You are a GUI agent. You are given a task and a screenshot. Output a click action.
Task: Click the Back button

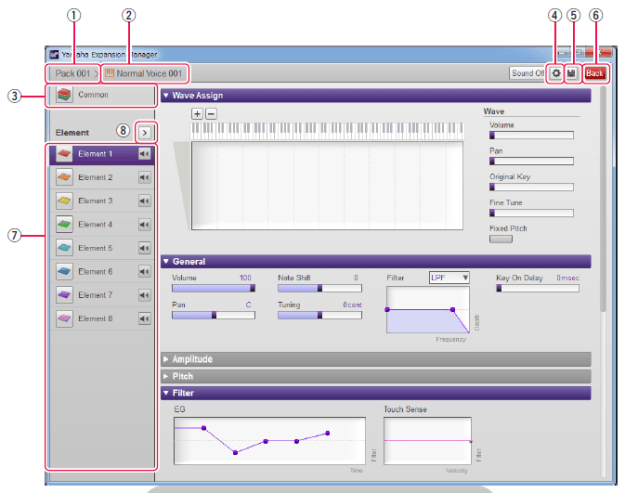point(595,73)
